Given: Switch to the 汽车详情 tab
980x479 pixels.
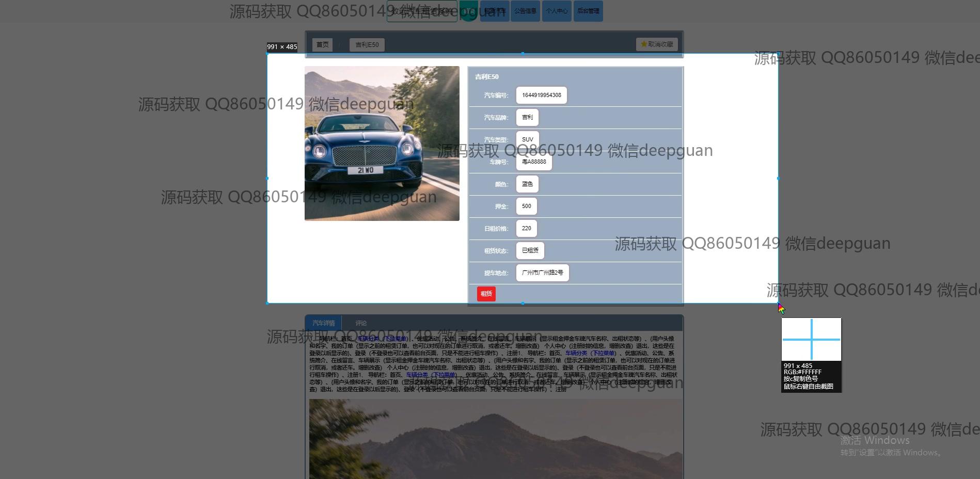Looking at the screenshot, I should point(323,323).
